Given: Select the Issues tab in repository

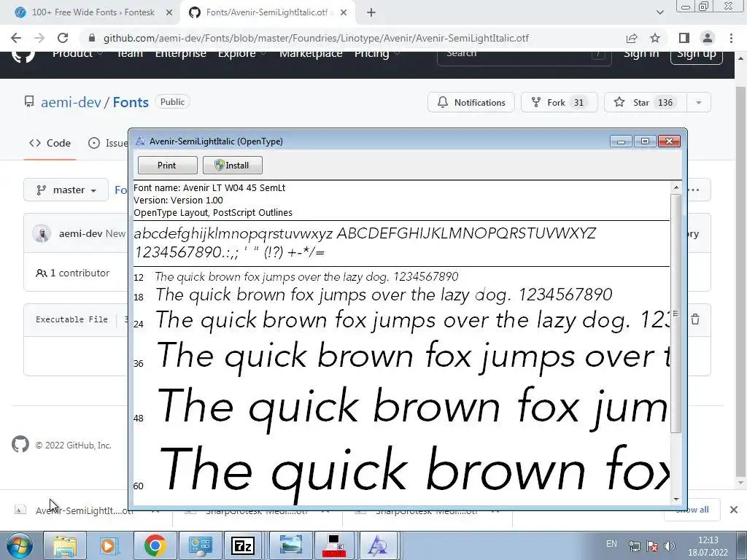Looking at the screenshot, I should click(x=108, y=143).
